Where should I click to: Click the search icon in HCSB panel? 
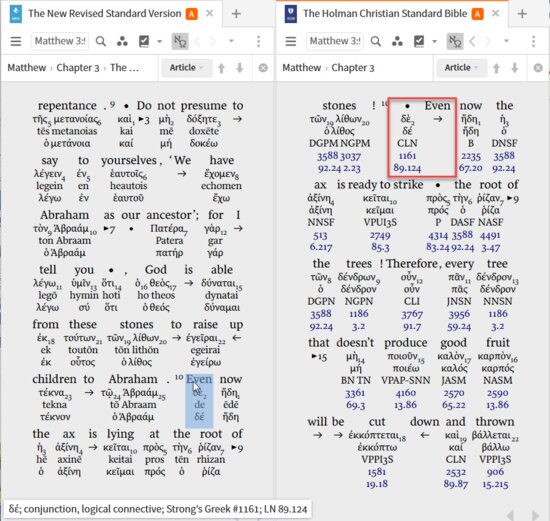[x=376, y=41]
